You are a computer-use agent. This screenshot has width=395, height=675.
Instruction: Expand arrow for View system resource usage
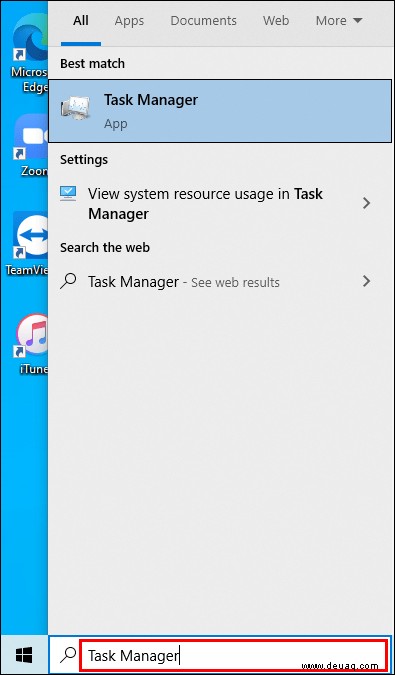pos(367,203)
